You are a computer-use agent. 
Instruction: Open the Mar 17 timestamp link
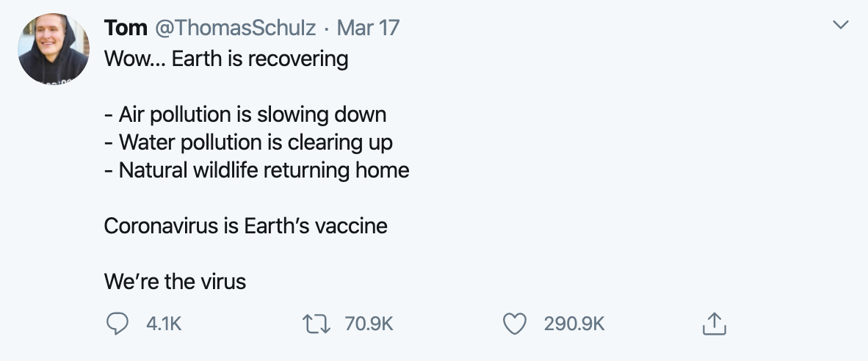pyautogui.click(x=368, y=28)
